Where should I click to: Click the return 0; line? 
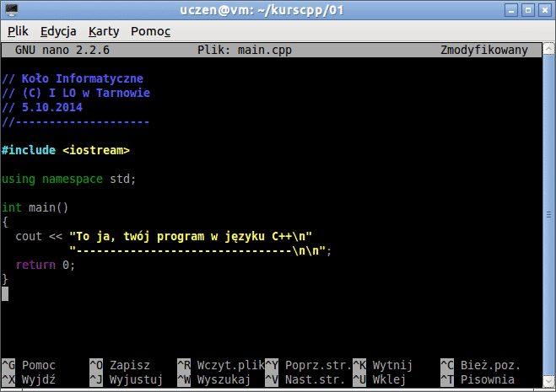[45, 265]
